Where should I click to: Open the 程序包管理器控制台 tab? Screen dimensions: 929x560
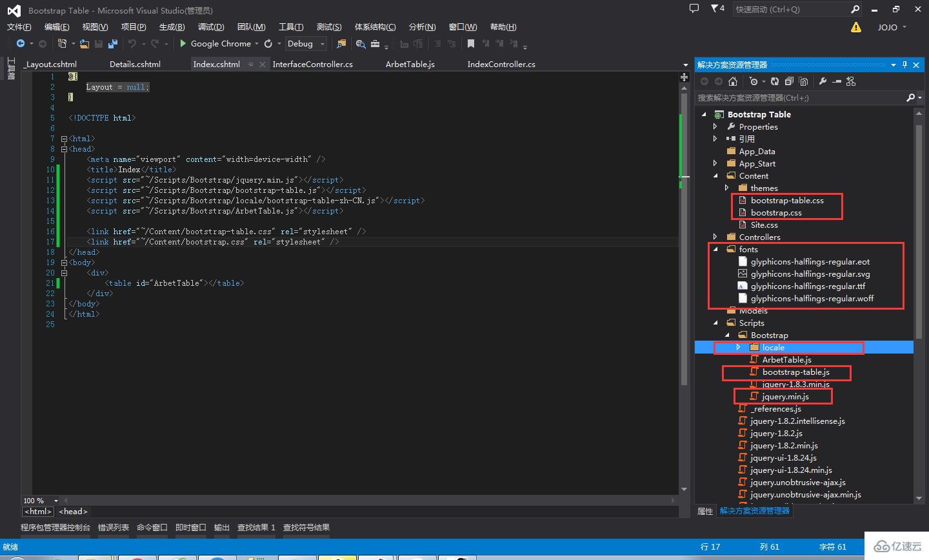55,527
